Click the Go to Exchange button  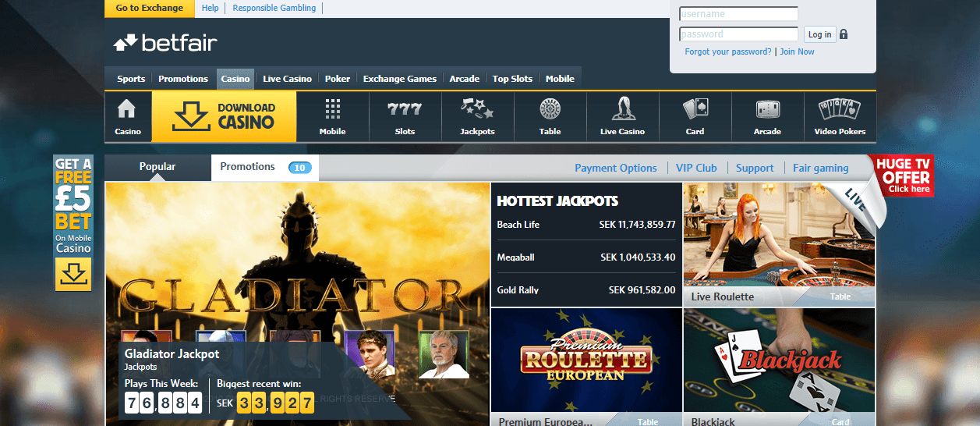(150, 9)
